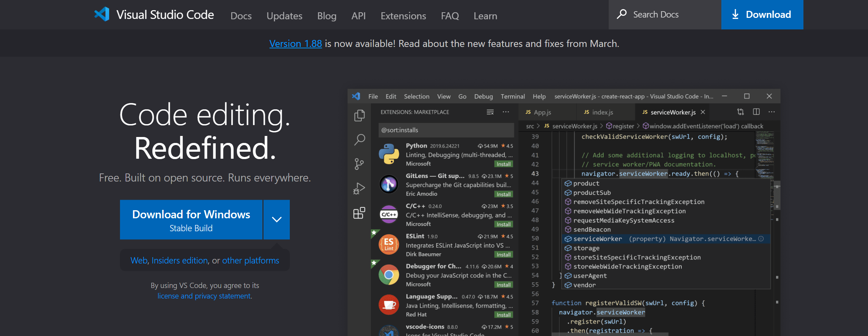Screen dimensions: 868x336
Task: Click the info icon on serviceWorker suggestion
Action: pos(761,239)
